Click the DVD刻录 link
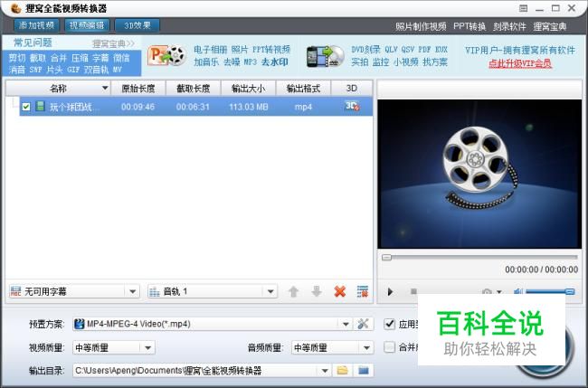Viewport: 588px width, 388px height. point(365,50)
